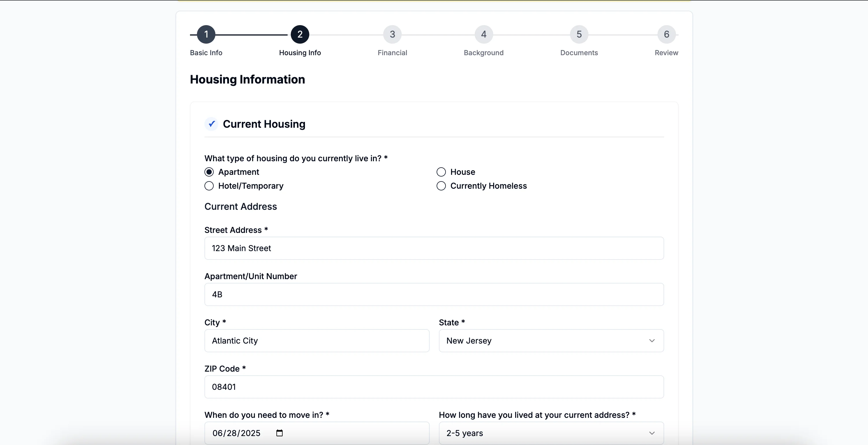
Task: Click the Basic Info step label
Action: (x=206, y=53)
